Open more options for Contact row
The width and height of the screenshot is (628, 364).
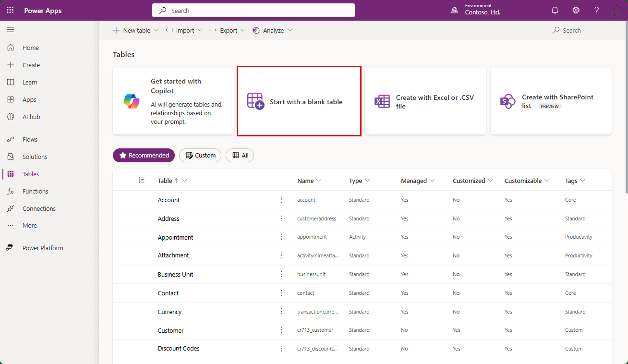point(281,293)
